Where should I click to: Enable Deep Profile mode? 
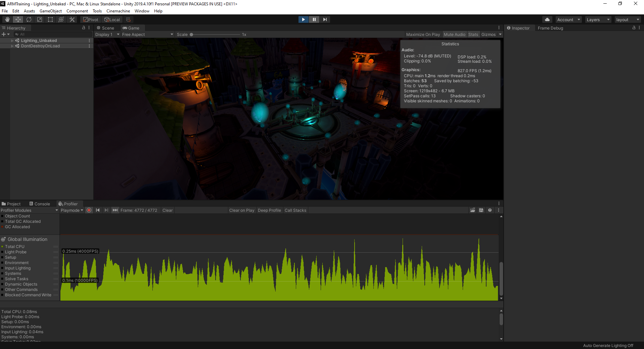coord(269,210)
